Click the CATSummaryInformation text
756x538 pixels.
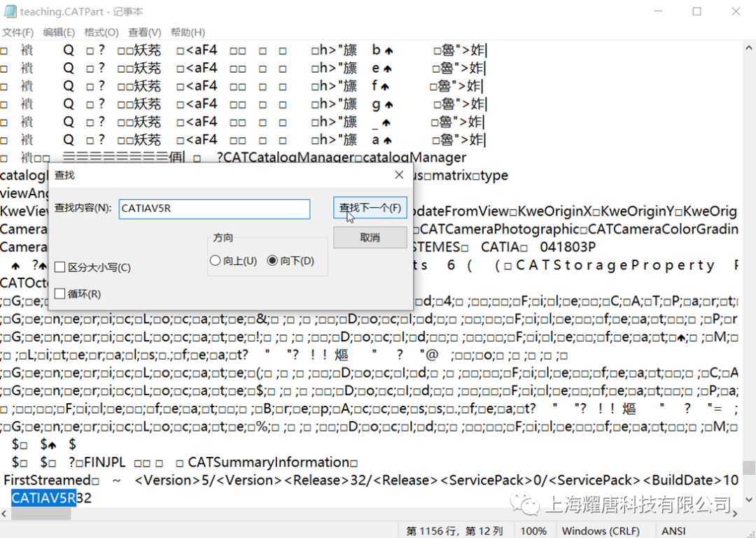270,462
